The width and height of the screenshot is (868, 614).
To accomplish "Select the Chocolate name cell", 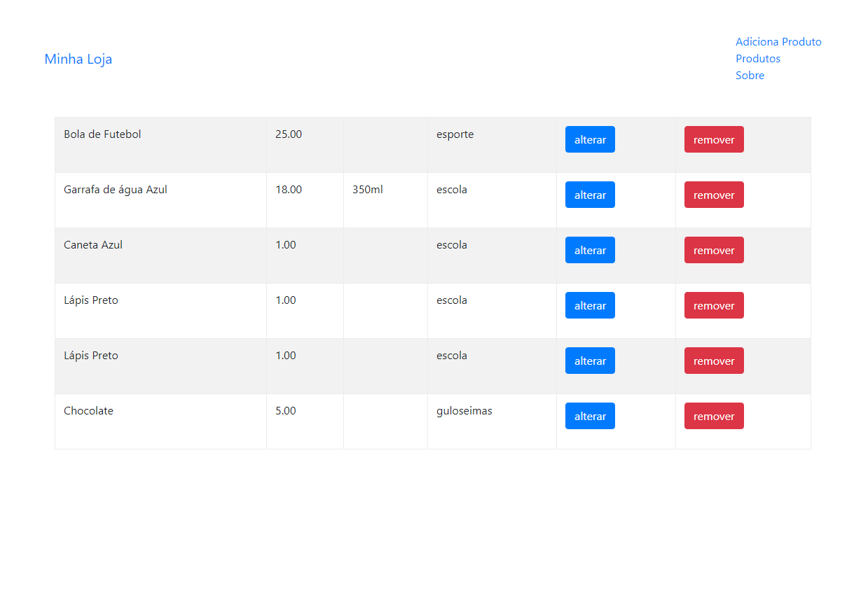I will (x=160, y=421).
